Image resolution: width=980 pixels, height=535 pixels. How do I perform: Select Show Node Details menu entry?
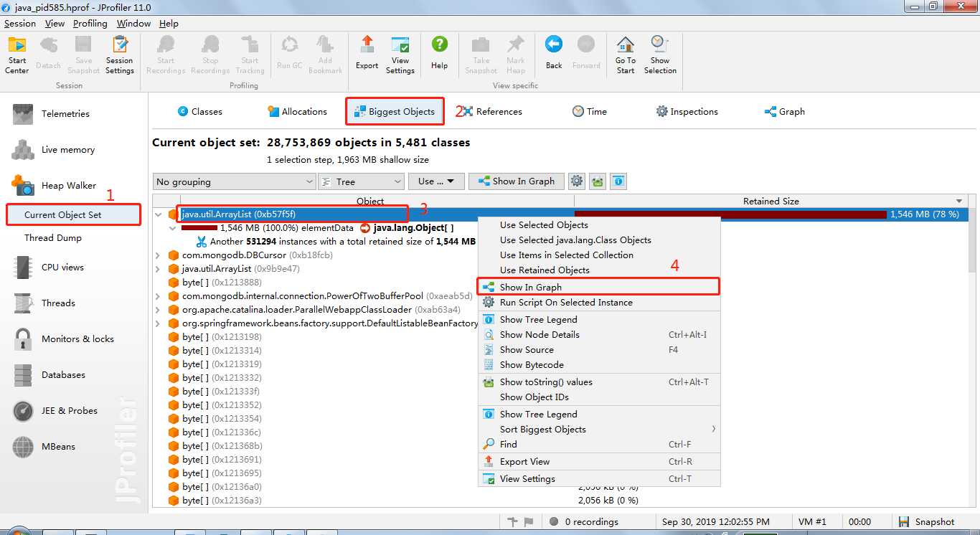pos(599,334)
